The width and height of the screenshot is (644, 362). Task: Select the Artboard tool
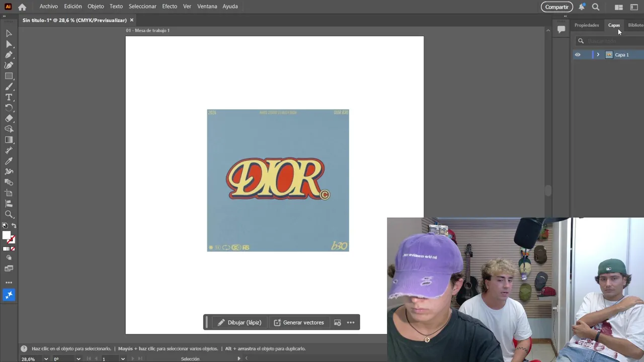coord(9,193)
